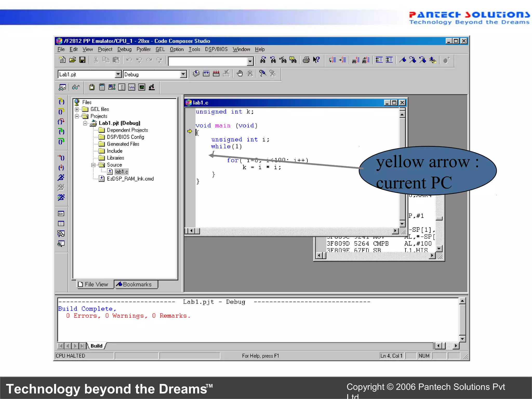532x399 pixels.
Task: Click the Stop Build icon
Action: pos(226,74)
